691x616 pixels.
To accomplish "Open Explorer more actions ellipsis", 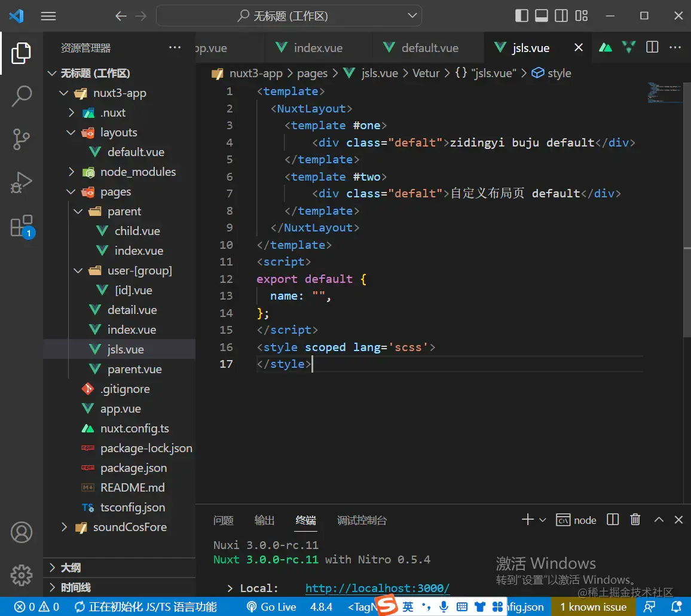I will (175, 48).
